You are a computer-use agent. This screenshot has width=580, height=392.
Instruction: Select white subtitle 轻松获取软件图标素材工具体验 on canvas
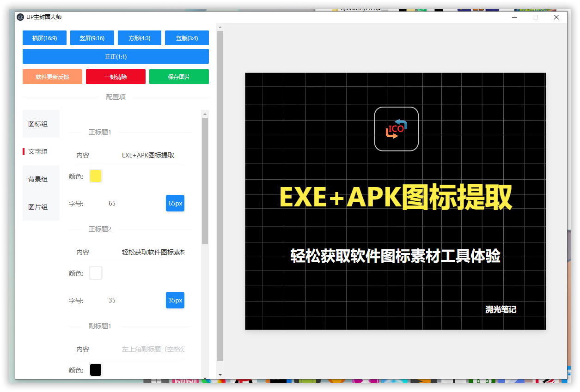click(x=396, y=256)
